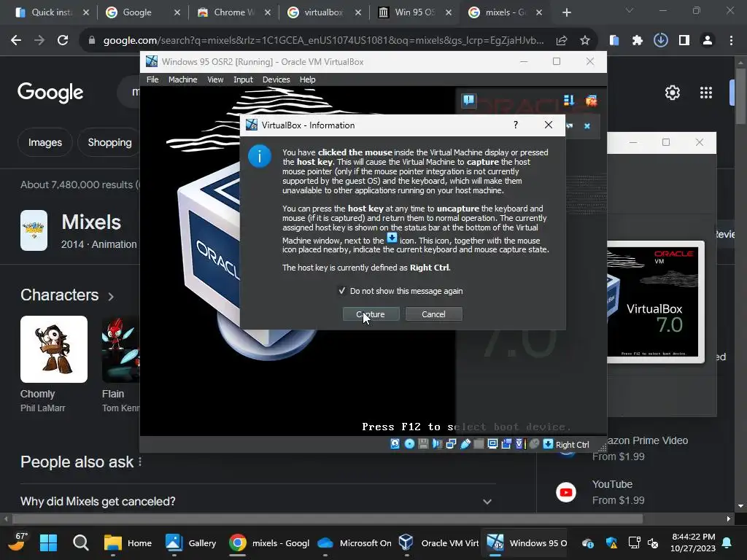Click the Google logo
747x560 pixels.
coord(50,93)
